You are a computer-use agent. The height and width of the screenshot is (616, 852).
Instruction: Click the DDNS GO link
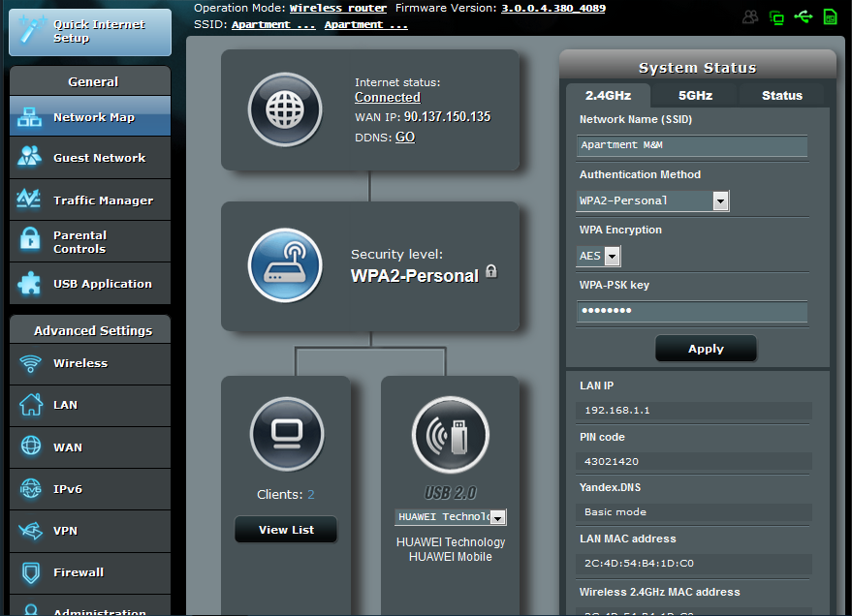point(404,138)
